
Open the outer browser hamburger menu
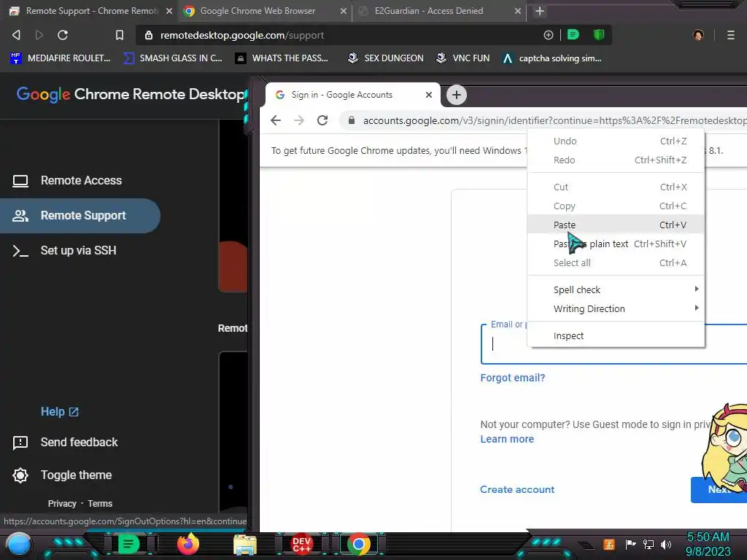[730, 35]
